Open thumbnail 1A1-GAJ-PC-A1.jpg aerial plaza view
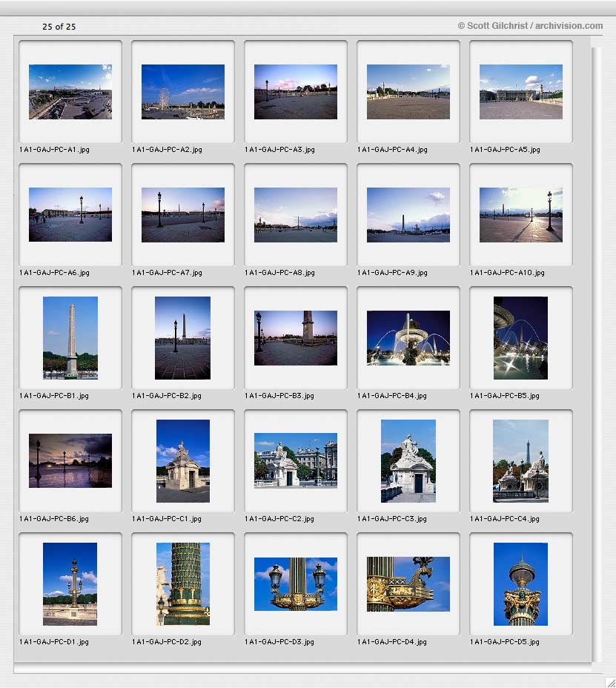This screenshot has width=616, height=688. 70,92
